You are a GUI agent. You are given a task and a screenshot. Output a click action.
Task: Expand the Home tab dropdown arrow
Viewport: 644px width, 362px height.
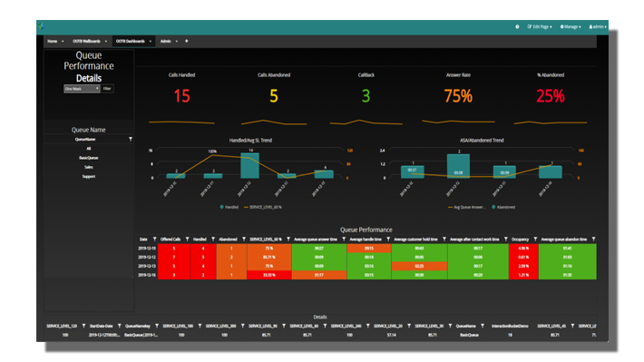tap(63, 41)
